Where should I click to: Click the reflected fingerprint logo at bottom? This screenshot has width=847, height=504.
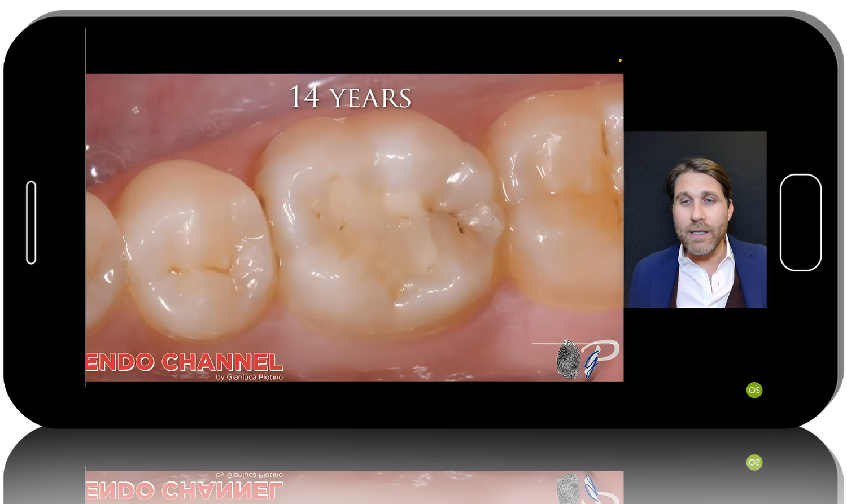coord(568,487)
